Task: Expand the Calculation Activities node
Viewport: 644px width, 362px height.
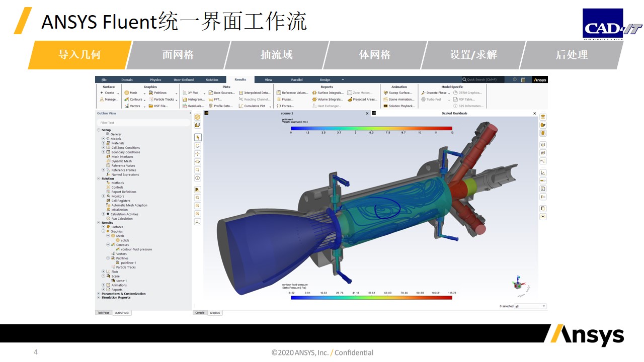Action: pos(103,214)
